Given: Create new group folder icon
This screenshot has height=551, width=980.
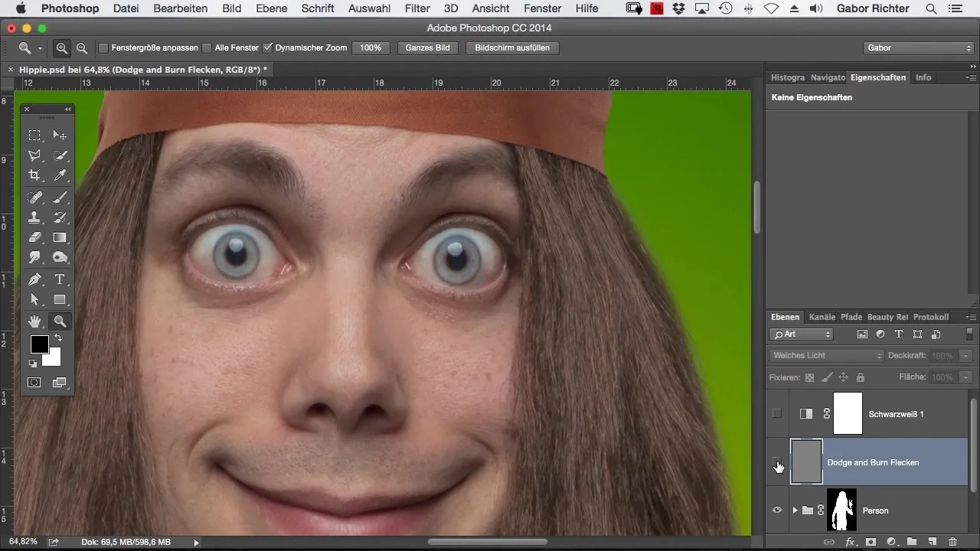Looking at the screenshot, I should click(x=912, y=542).
